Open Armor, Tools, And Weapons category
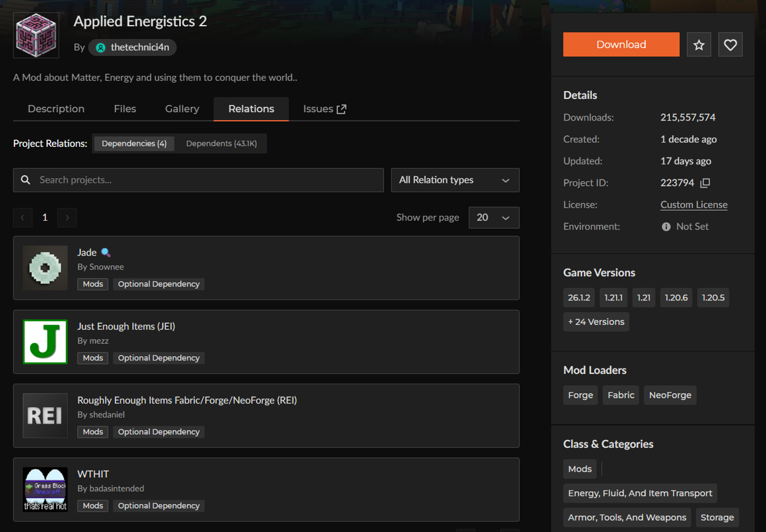Viewport: 766px width, 532px height. pyautogui.click(x=627, y=517)
